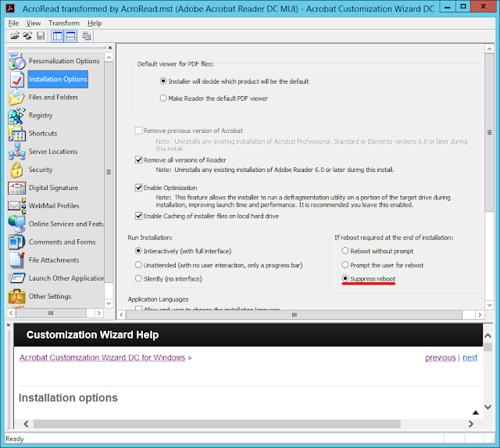Viewport: 500px width, 448px height.
Task: Open Personalization Options icon in sidebar
Action: click(x=17, y=61)
